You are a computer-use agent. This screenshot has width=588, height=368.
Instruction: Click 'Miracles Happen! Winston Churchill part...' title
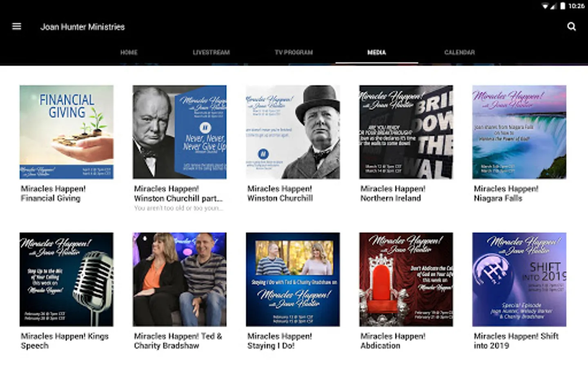click(178, 193)
